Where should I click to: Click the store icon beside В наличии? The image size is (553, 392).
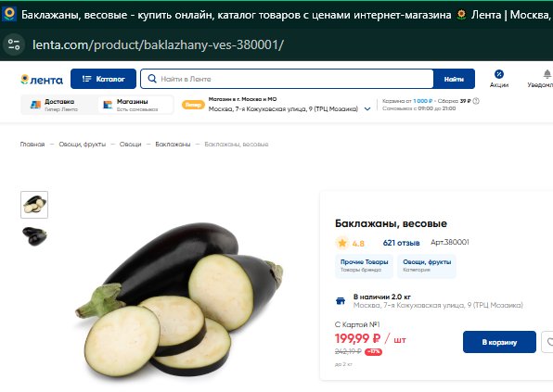(341, 301)
